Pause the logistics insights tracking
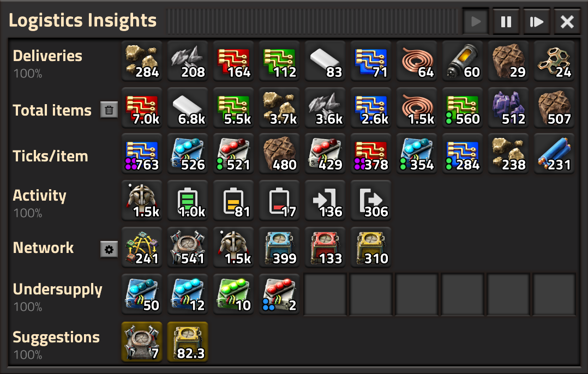588x374 pixels. 506,21
